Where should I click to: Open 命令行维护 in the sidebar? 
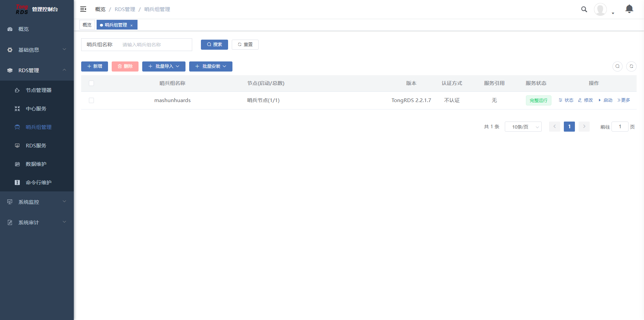pyautogui.click(x=37, y=183)
